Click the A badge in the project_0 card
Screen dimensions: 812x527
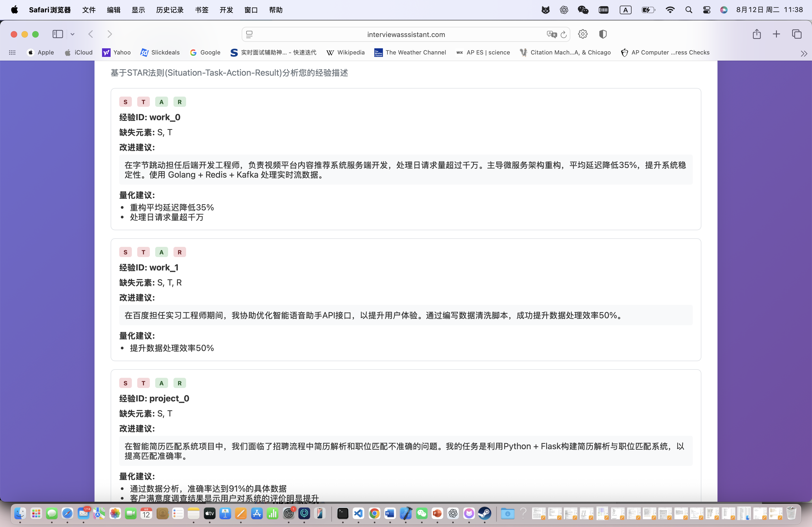[161, 383]
